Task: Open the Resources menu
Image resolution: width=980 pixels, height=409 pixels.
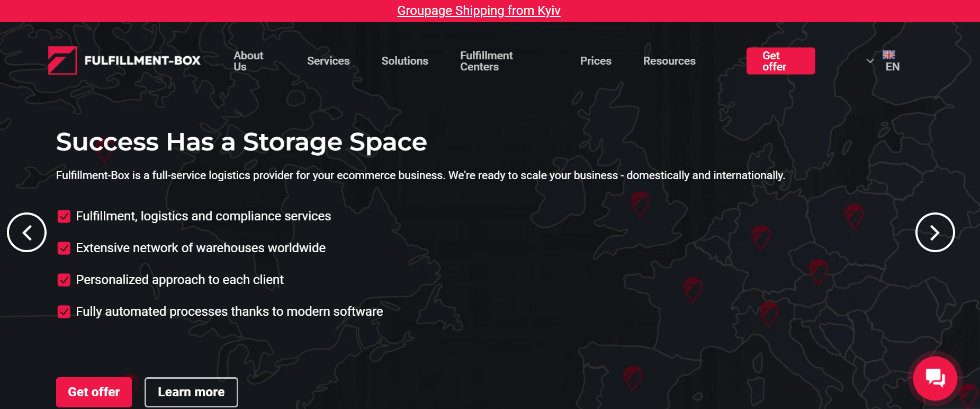Action: tap(669, 61)
